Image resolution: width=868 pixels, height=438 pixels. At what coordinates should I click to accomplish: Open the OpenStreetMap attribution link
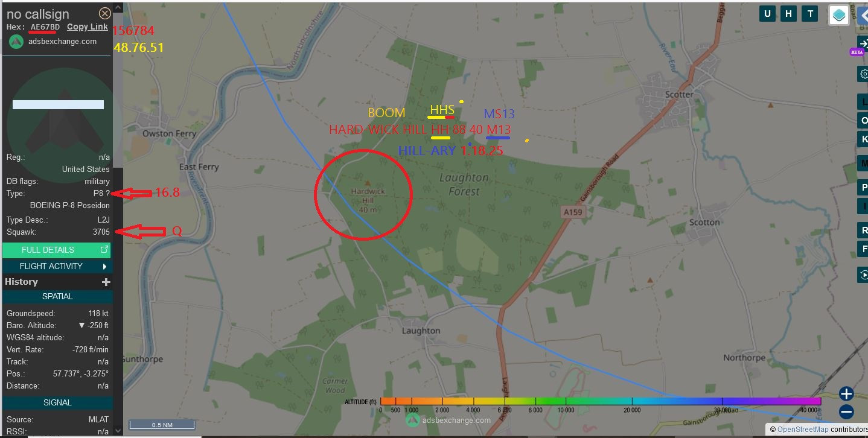pos(802,430)
